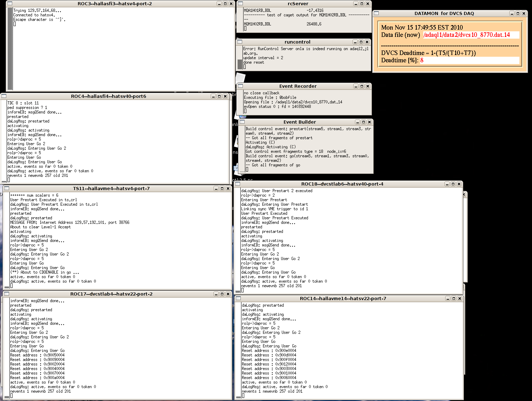Open the ROC17 window menu icon
Screen dimensions: 532x401
[x=7, y=294]
